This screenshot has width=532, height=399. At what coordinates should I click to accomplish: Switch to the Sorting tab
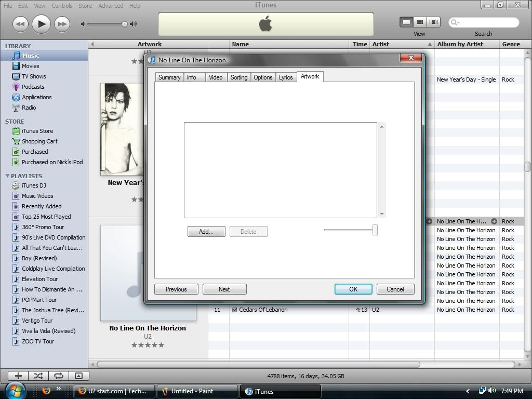click(x=239, y=77)
